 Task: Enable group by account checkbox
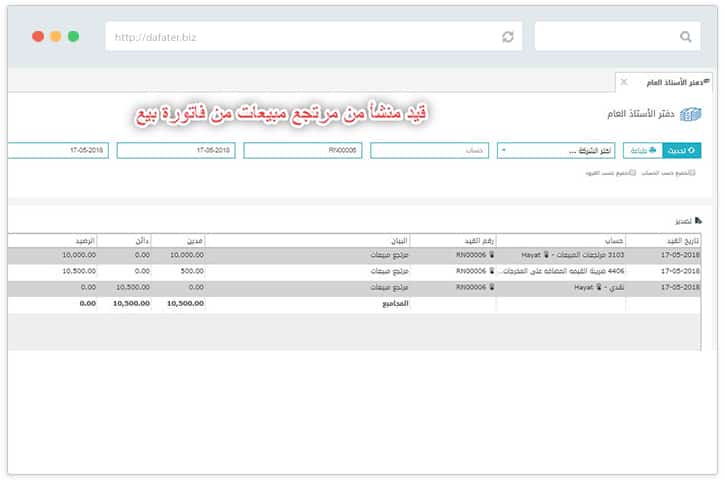[x=692, y=173]
